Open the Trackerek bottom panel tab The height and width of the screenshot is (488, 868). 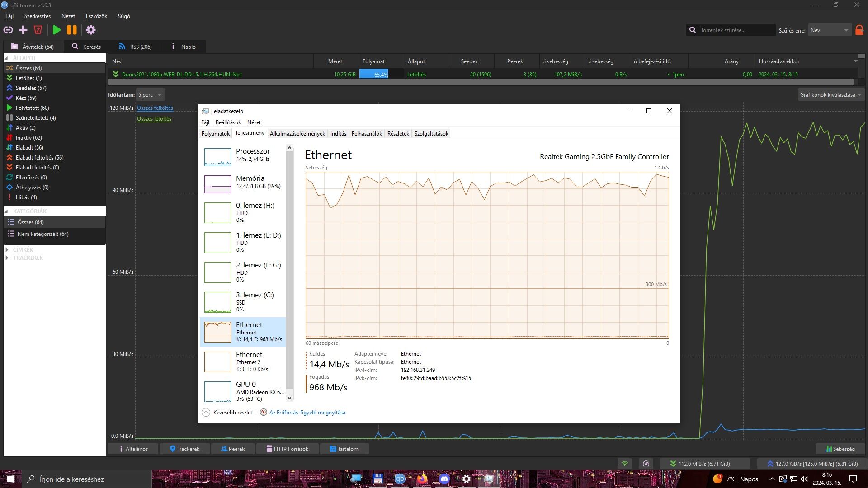185,449
